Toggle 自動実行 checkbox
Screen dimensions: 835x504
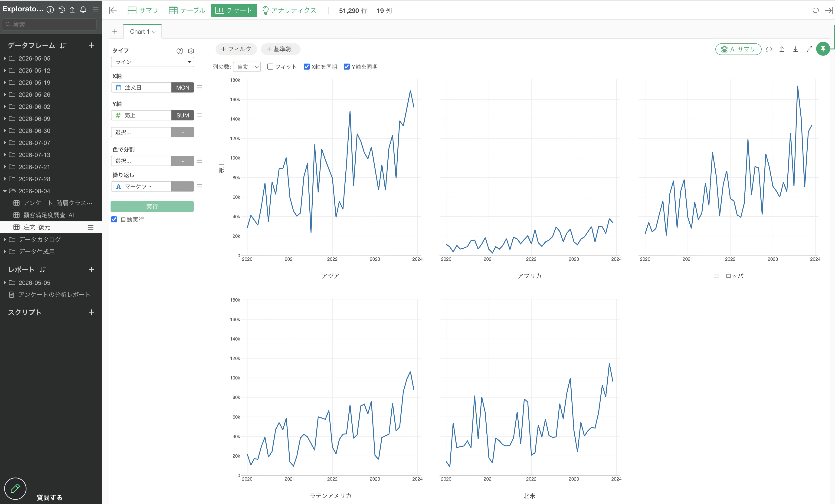[114, 219]
